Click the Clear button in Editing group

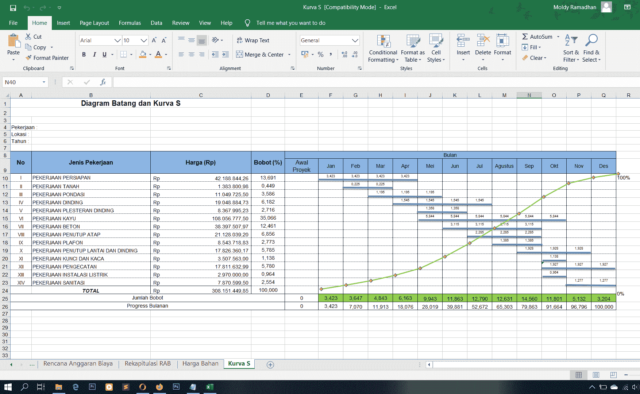534,58
